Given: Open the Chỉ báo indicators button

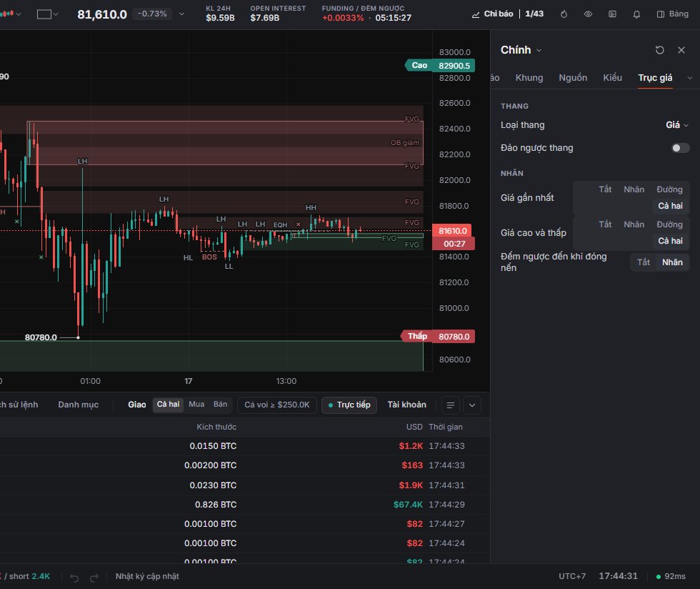Looking at the screenshot, I should [x=493, y=14].
